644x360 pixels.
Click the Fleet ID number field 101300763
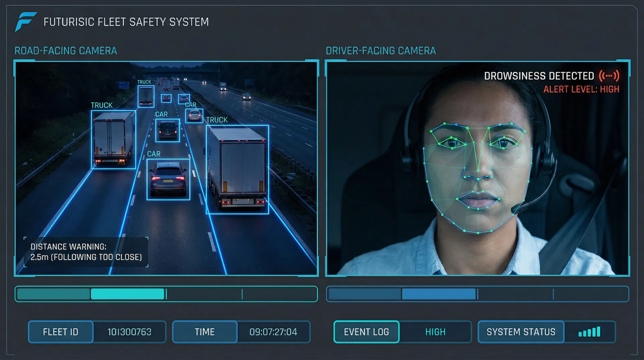[129, 332]
